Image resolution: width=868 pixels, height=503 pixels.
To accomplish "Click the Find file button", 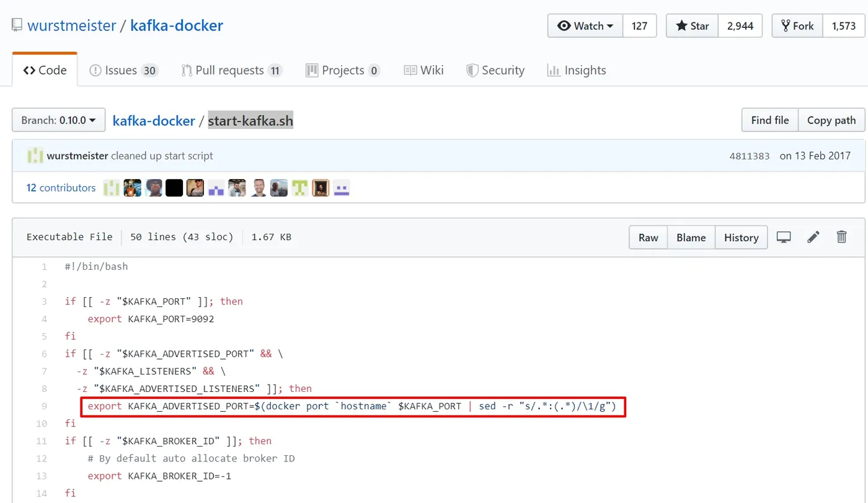I will tap(770, 120).
